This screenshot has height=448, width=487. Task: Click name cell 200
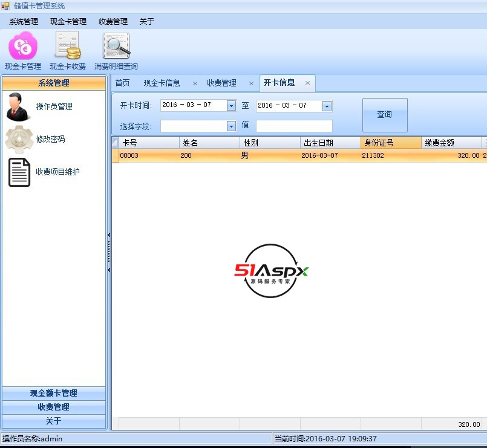(x=210, y=155)
